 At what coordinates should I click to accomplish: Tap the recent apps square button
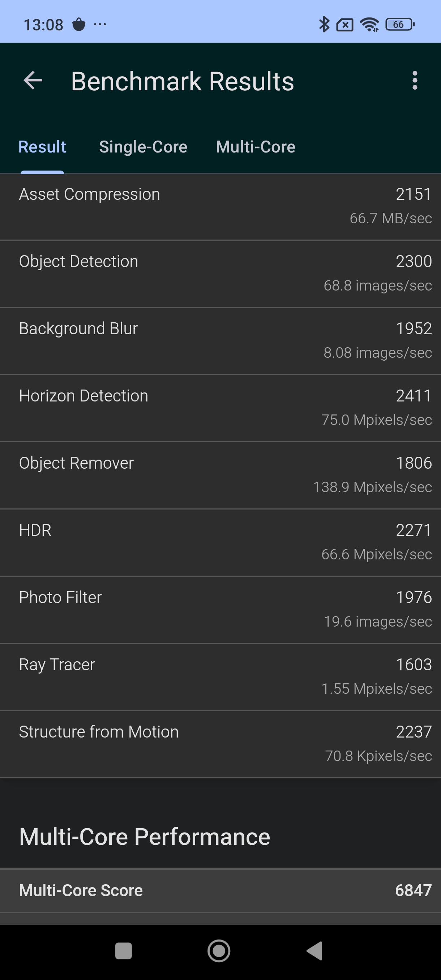point(124,951)
